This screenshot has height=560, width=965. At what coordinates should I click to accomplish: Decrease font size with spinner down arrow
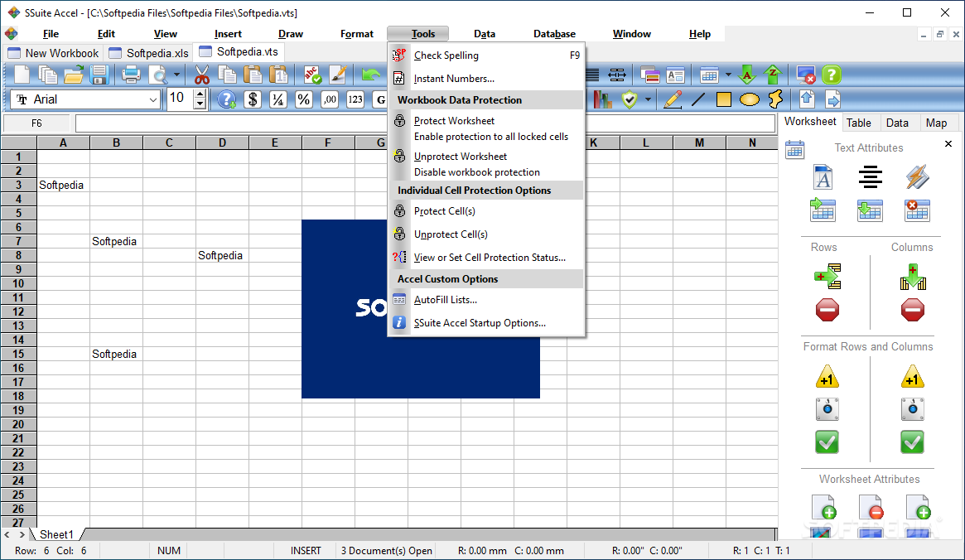pyautogui.click(x=200, y=104)
